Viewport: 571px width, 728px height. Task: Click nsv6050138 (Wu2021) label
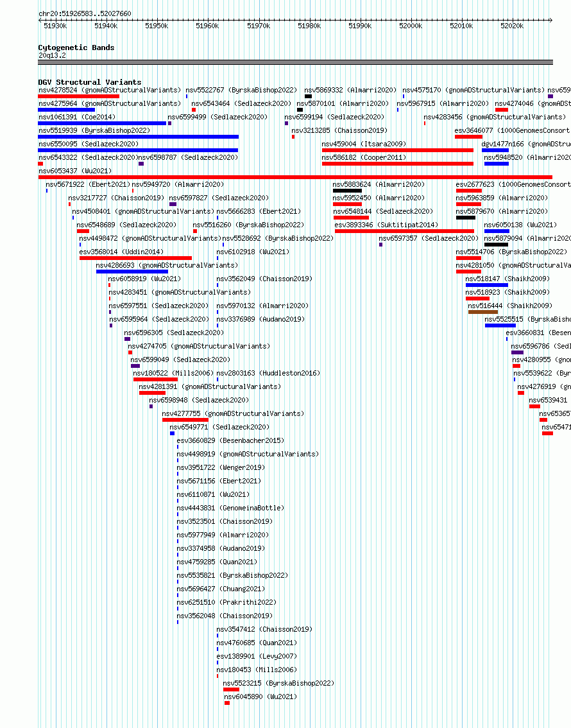click(520, 225)
